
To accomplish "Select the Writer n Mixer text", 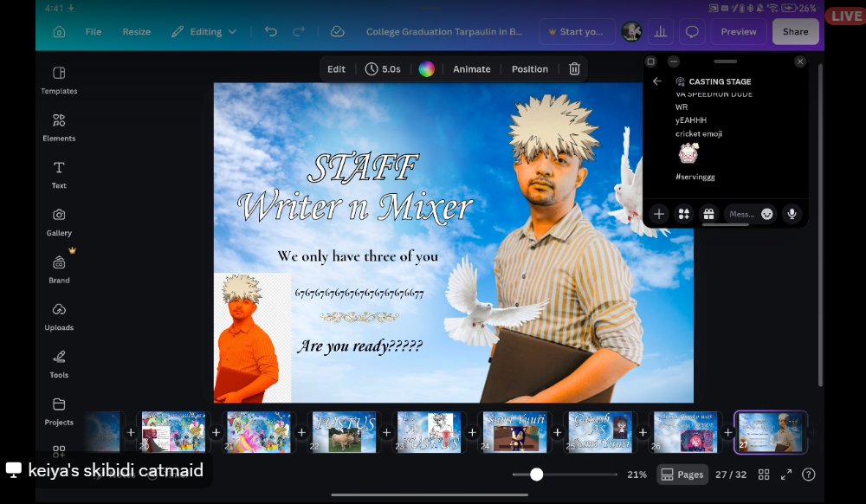I will click(x=355, y=208).
